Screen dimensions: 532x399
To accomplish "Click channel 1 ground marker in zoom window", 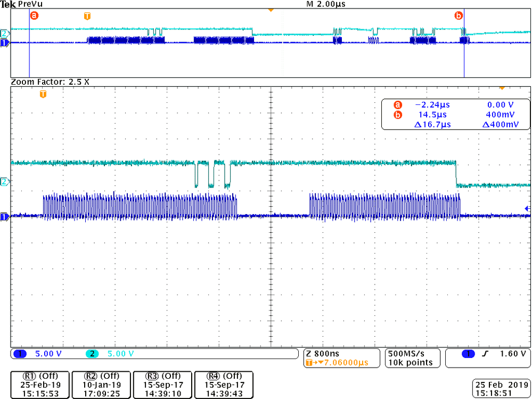I will [x=4, y=217].
